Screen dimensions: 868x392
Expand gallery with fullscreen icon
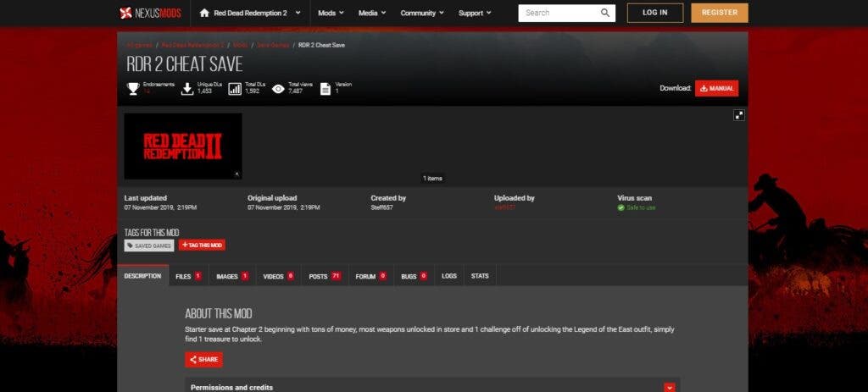pos(738,115)
